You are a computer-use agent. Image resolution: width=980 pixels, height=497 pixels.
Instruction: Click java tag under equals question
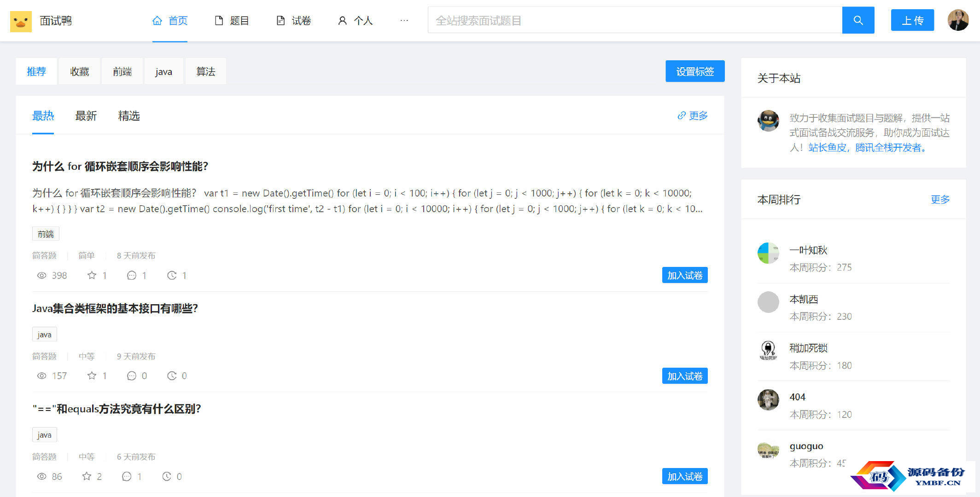[x=44, y=435]
